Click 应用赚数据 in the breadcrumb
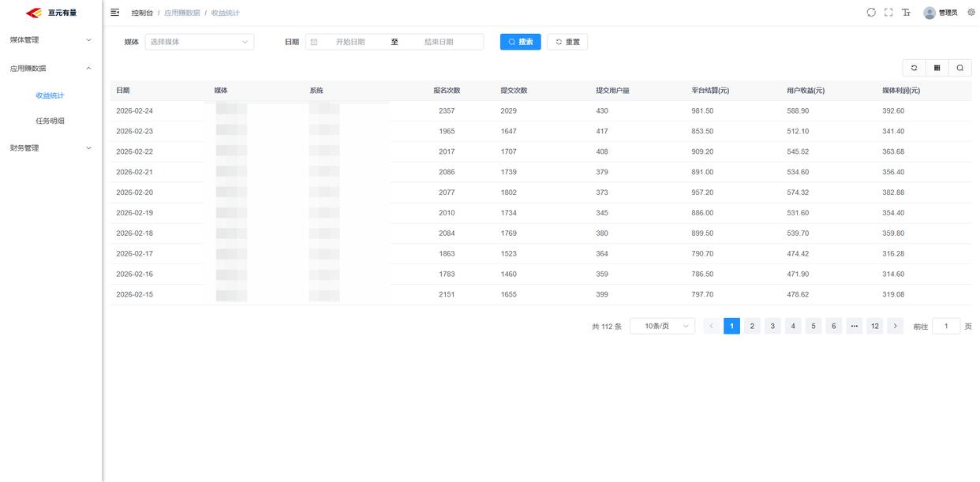Screen dimensions: 980x482 pyautogui.click(x=182, y=13)
